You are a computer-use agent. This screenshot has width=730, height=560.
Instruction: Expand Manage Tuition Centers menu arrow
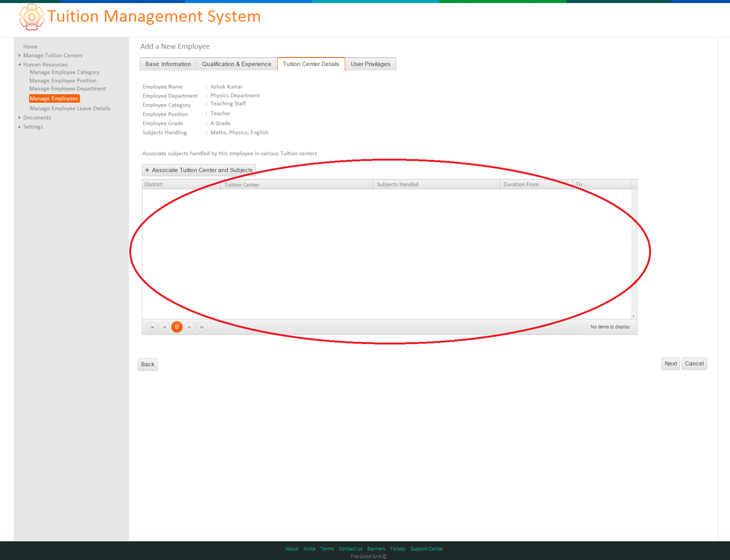19,55
